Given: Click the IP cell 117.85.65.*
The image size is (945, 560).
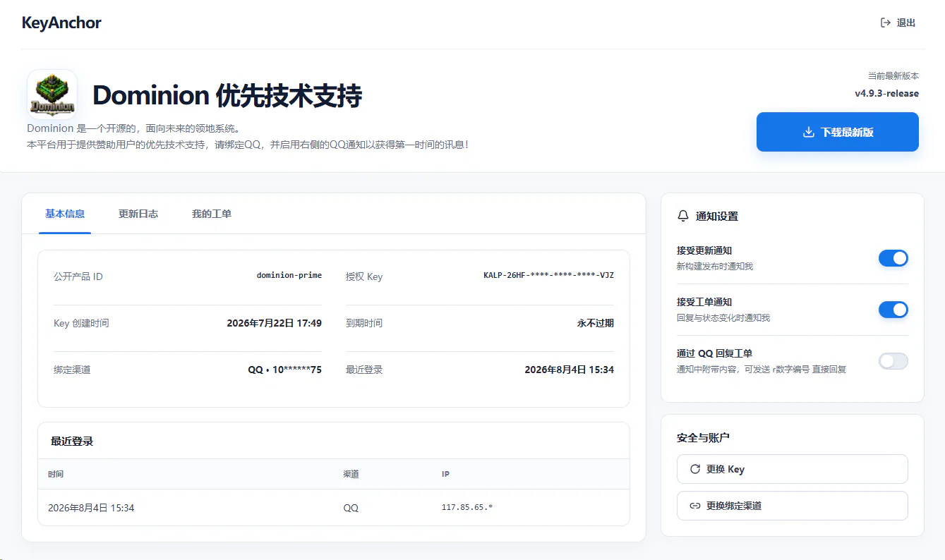Looking at the screenshot, I should click(467, 507).
